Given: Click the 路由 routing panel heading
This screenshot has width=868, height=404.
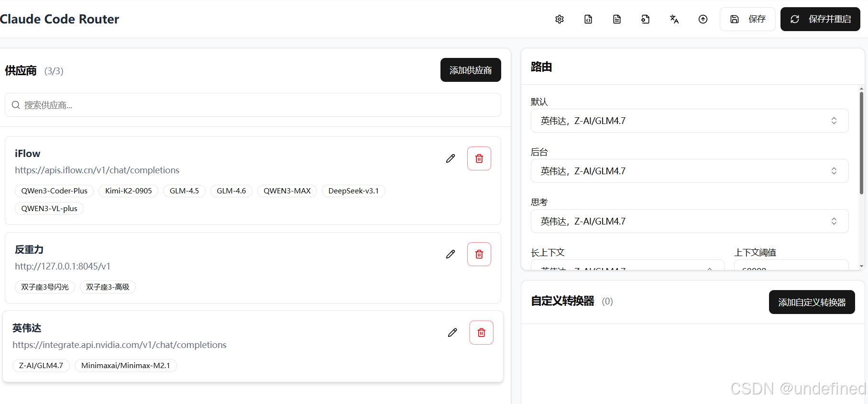Looking at the screenshot, I should (x=541, y=67).
